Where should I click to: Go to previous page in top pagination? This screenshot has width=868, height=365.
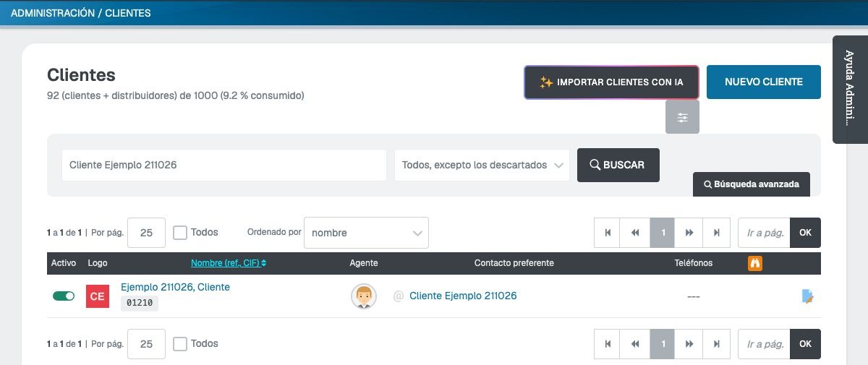[635, 233]
